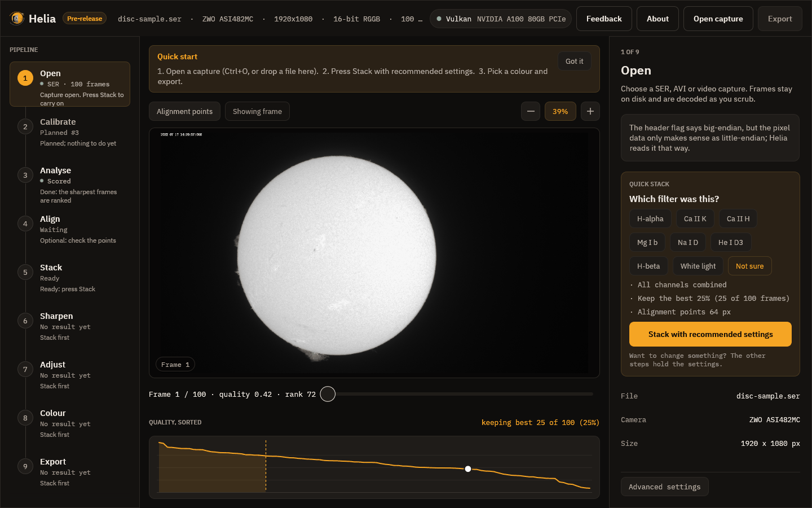Pick the He I D3 filter
This screenshot has height=508, width=812.
pyautogui.click(x=731, y=242)
